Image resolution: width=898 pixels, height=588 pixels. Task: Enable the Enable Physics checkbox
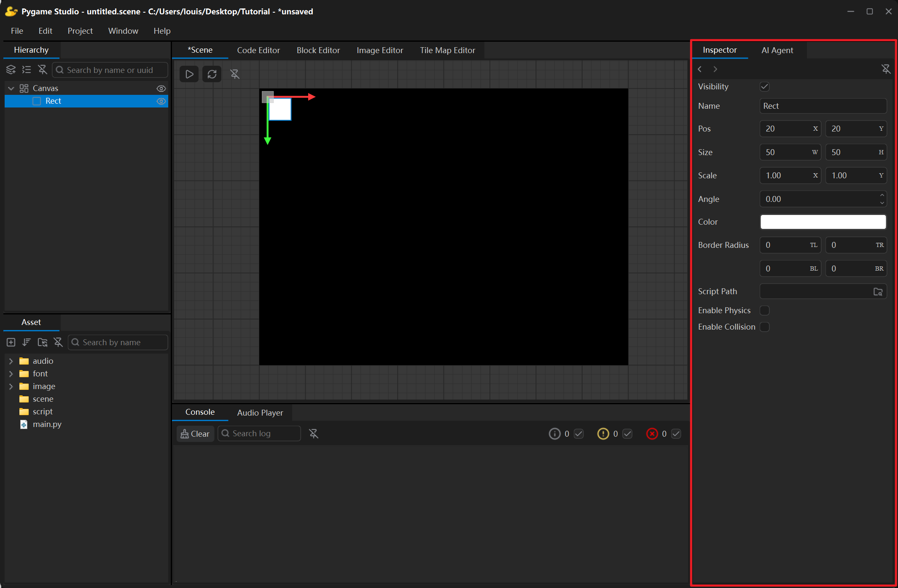click(x=765, y=310)
